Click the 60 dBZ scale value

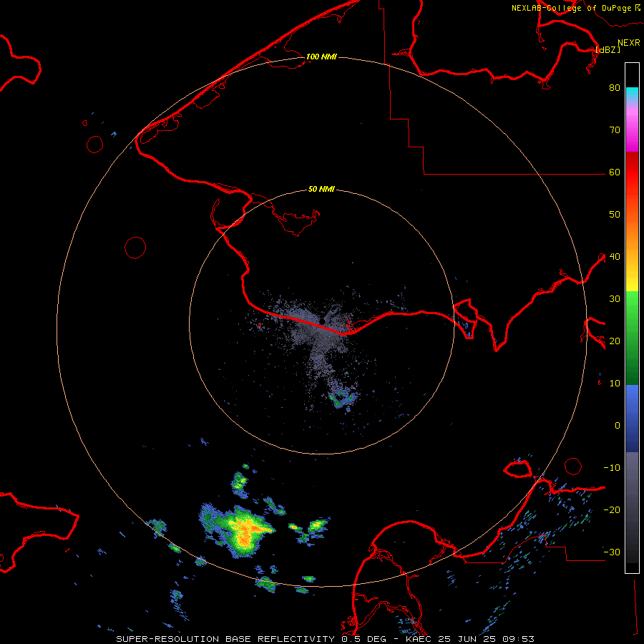click(x=615, y=172)
